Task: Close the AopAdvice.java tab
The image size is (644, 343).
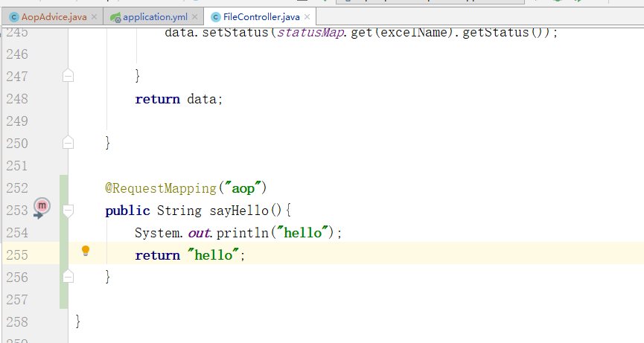Action: tap(93, 16)
